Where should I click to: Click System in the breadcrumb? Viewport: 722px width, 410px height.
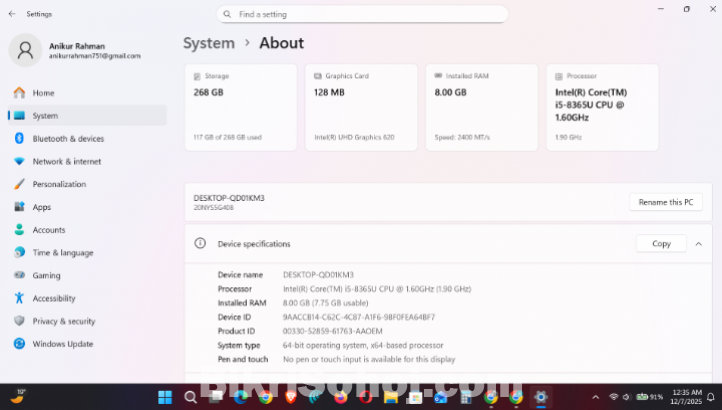click(x=209, y=43)
